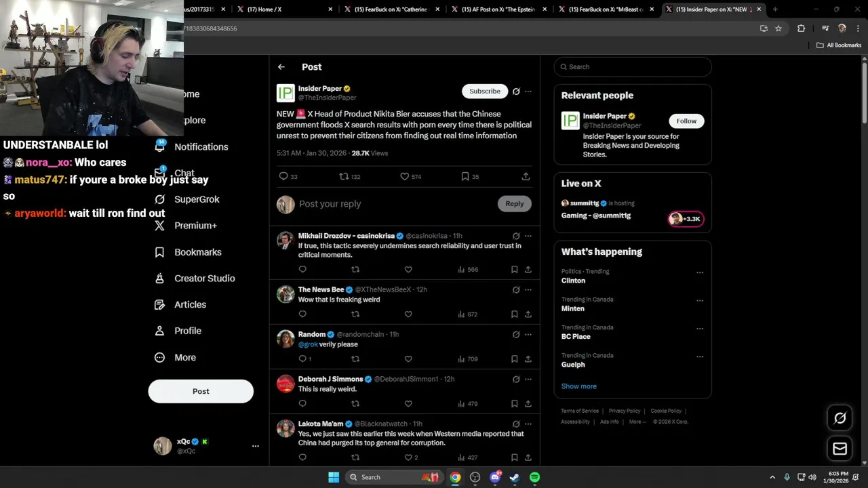Like The News Bee's reply

coord(408,314)
